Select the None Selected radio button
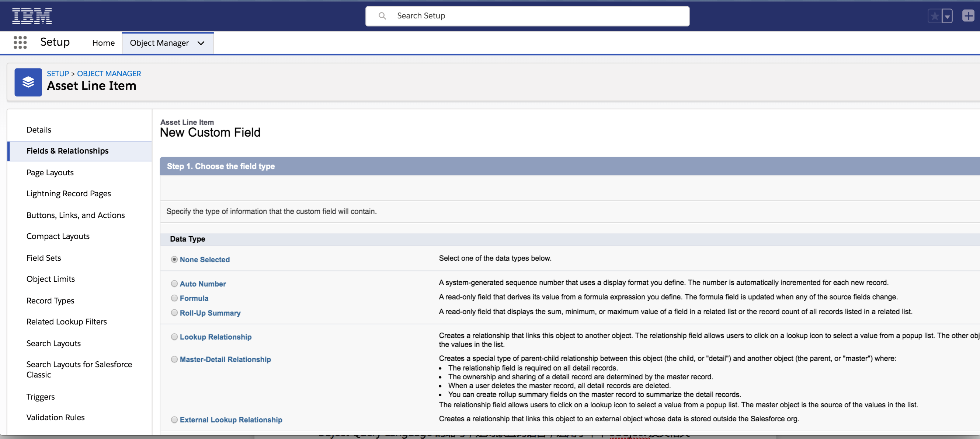980x439 pixels. [174, 259]
